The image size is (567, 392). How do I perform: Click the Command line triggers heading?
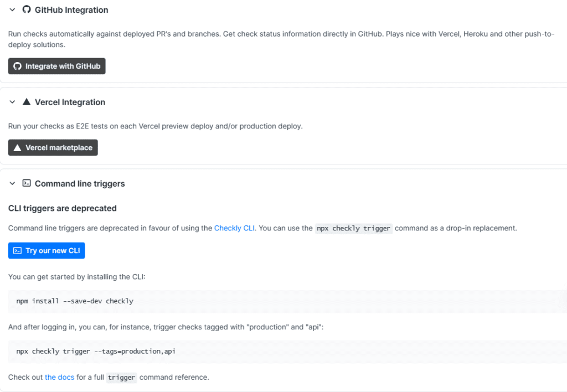click(x=80, y=184)
